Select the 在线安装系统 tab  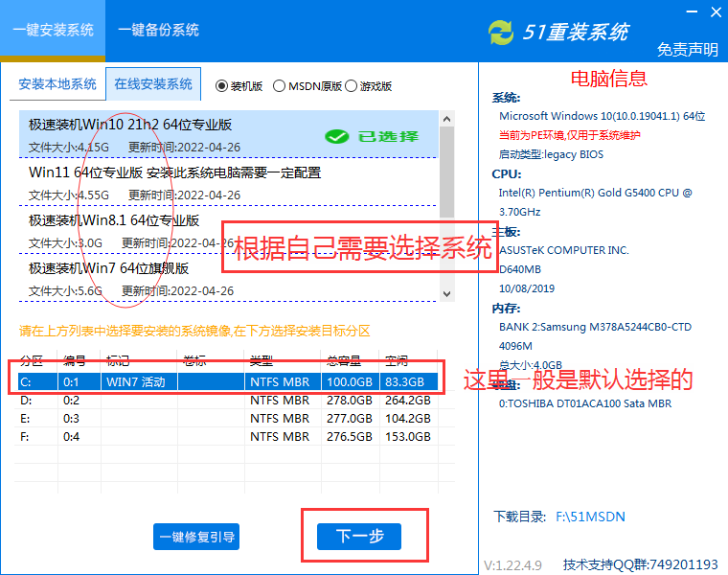coord(153,84)
